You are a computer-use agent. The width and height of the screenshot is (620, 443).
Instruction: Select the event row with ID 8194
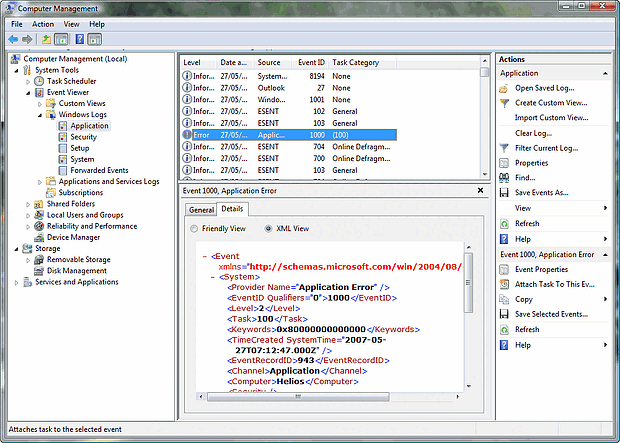coord(289,76)
